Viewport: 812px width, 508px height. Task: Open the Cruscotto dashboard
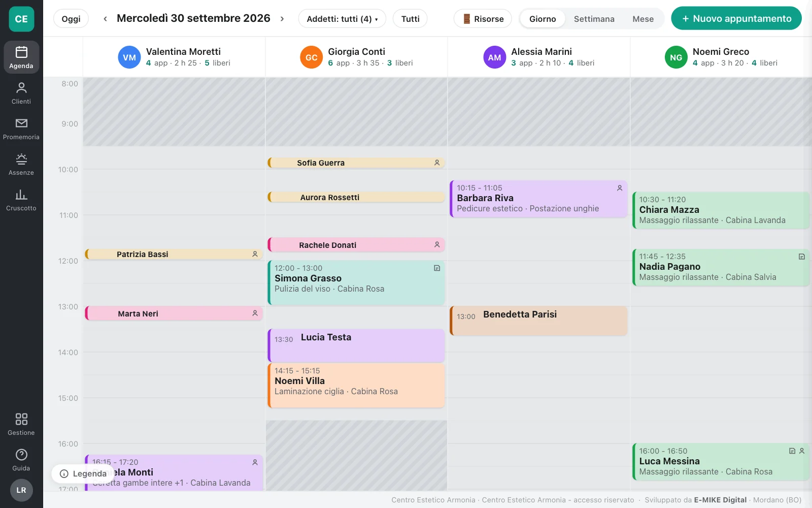coord(21,200)
